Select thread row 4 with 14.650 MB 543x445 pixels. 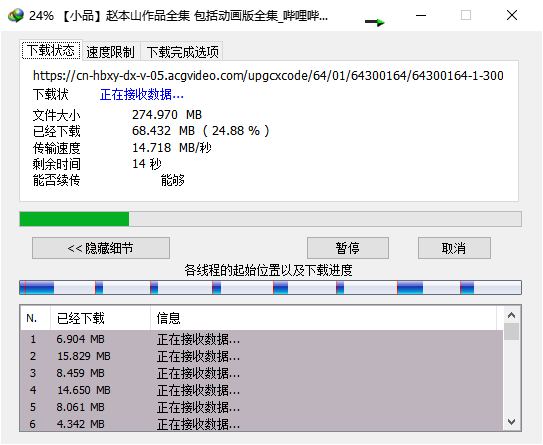(x=261, y=390)
